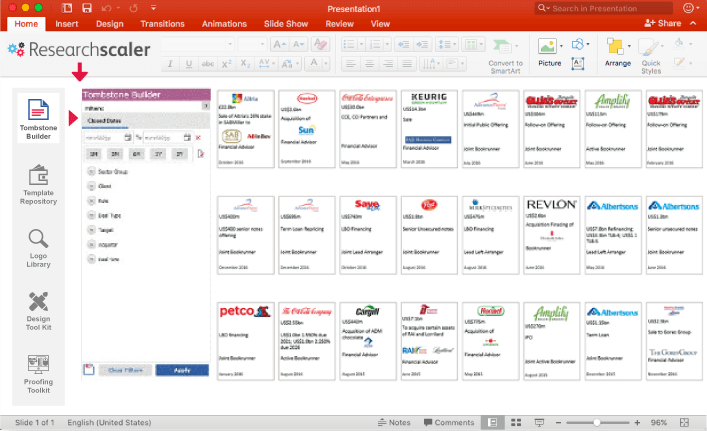The image size is (707, 431).
Task: Click the zoom slider handle
Action: click(x=597, y=422)
